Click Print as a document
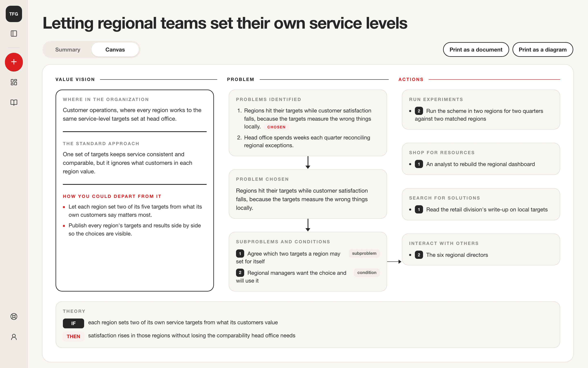The width and height of the screenshot is (588, 368). [x=476, y=50]
